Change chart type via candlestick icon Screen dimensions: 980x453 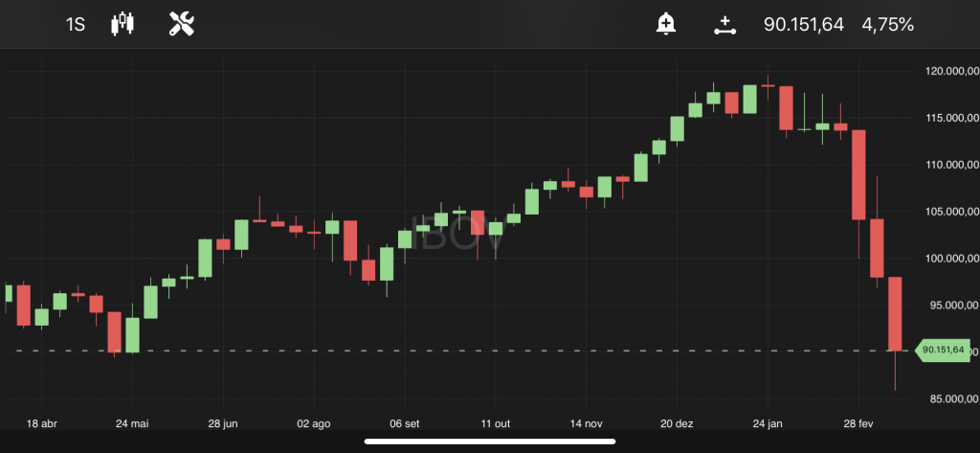(x=122, y=24)
